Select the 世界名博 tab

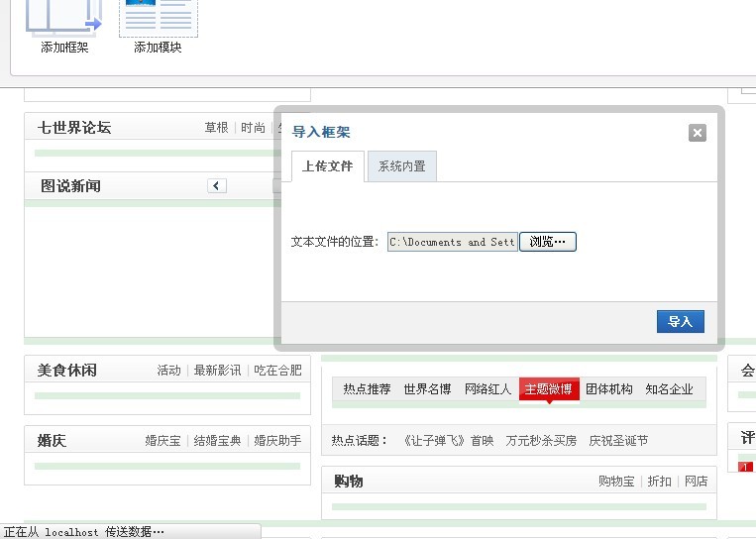pos(427,389)
